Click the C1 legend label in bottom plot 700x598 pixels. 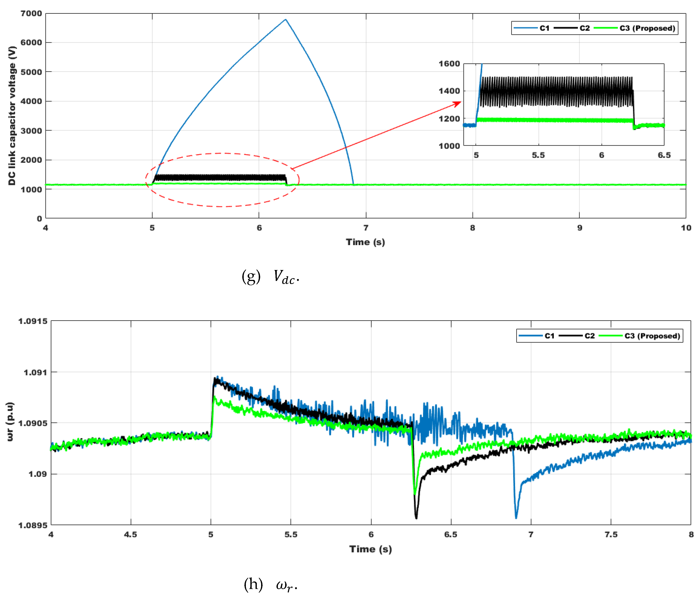point(550,336)
